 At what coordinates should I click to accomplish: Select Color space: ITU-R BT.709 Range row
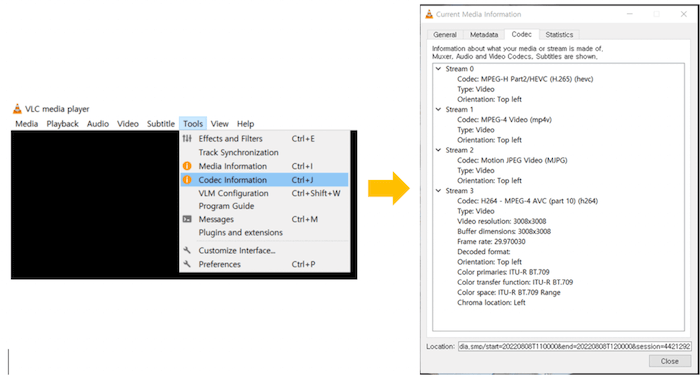tap(508, 293)
